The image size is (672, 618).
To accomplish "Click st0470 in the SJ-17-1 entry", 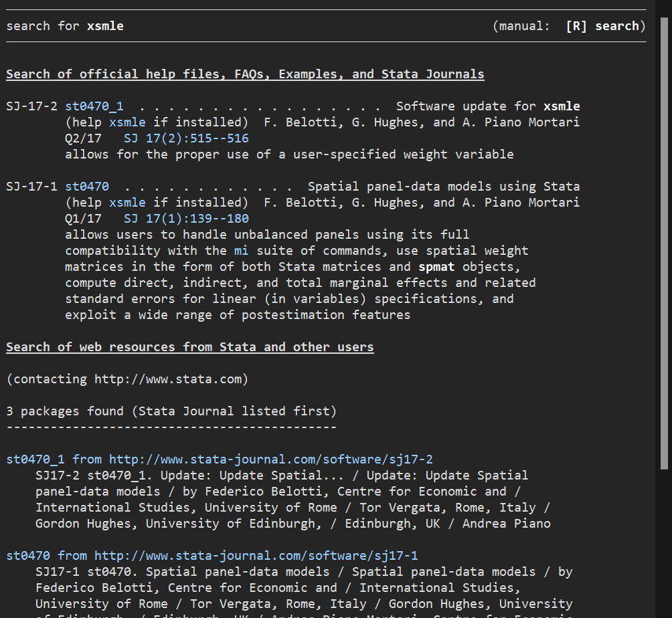I will tap(86, 187).
